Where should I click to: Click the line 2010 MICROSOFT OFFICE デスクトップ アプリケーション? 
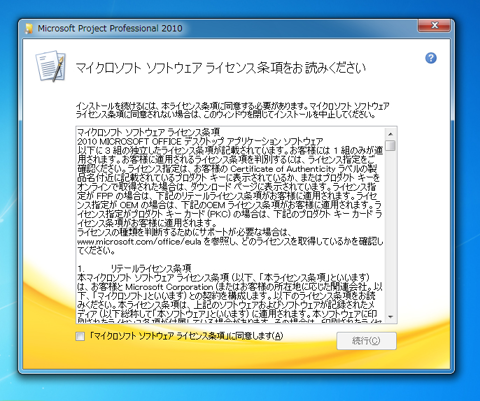200,141
